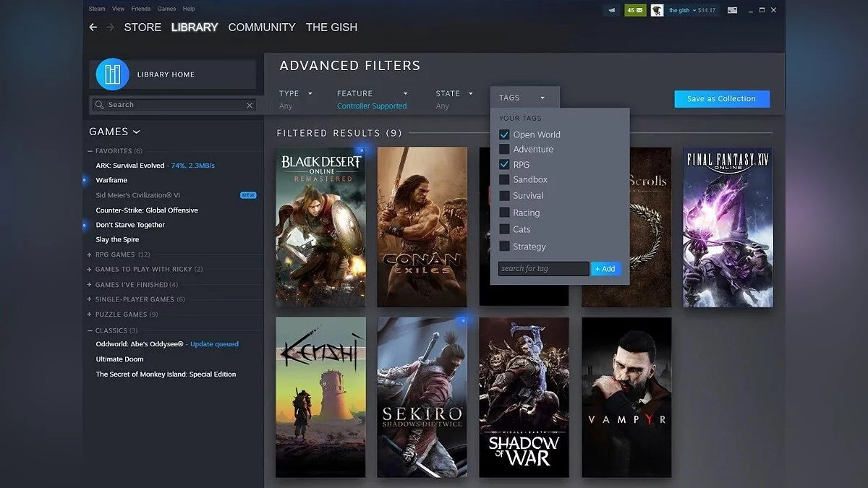This screenshot has width=868, height=488.
Task: Click the search for tag field
Action: (x=543, y=269)
